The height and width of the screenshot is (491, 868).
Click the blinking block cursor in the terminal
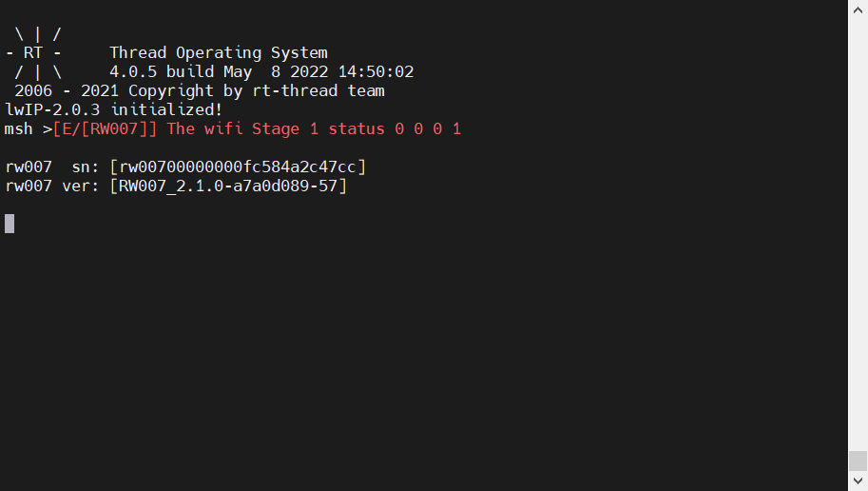pyautogui.click(x=10, y=224)
